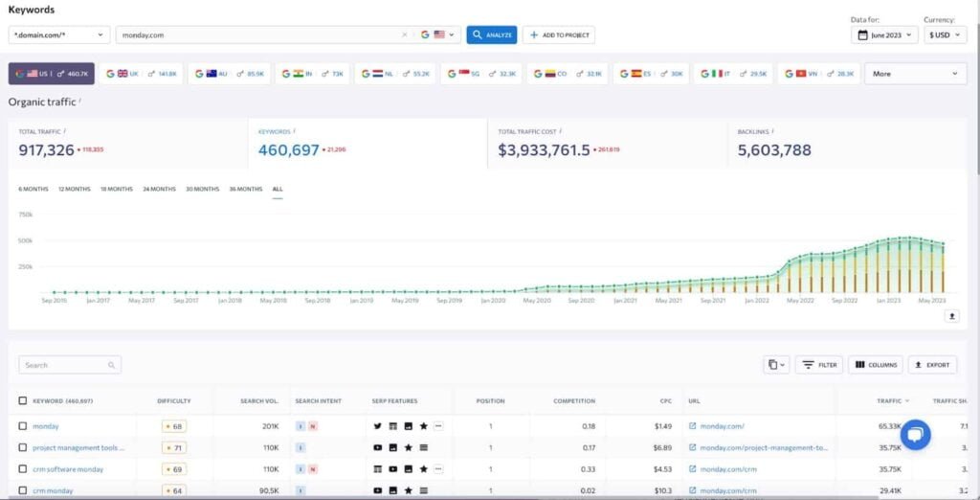
Task: Select the TOTAL TRAFFIC 917,326 metric card
Action: [128, 144]
